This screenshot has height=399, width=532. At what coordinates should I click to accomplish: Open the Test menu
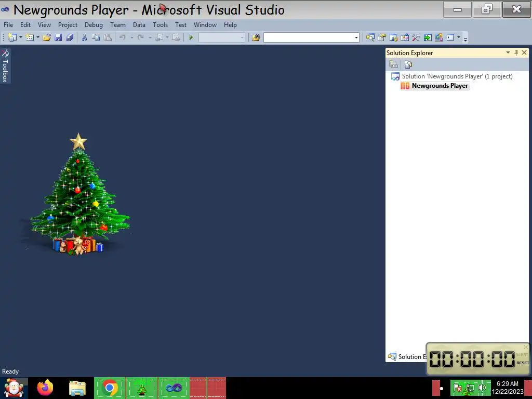click(x=180, y=25)
